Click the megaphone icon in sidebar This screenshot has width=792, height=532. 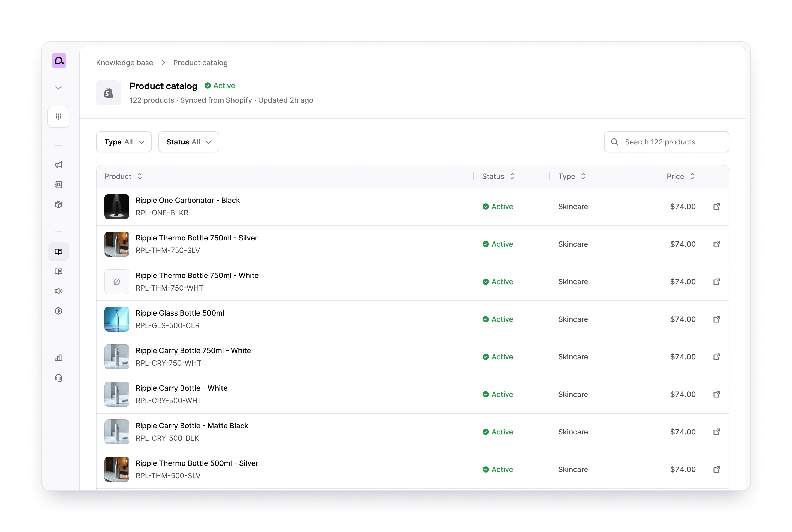click(58, 165)
